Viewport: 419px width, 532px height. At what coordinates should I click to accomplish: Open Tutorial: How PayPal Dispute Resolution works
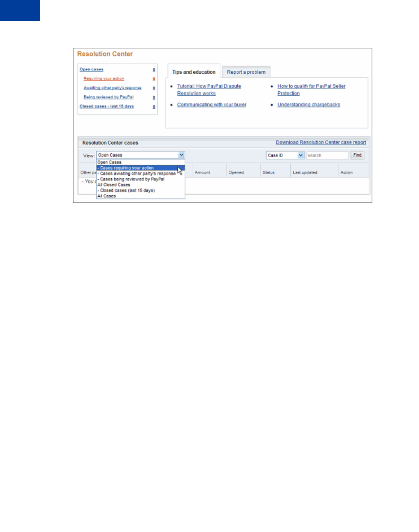[x=209, y=90]
